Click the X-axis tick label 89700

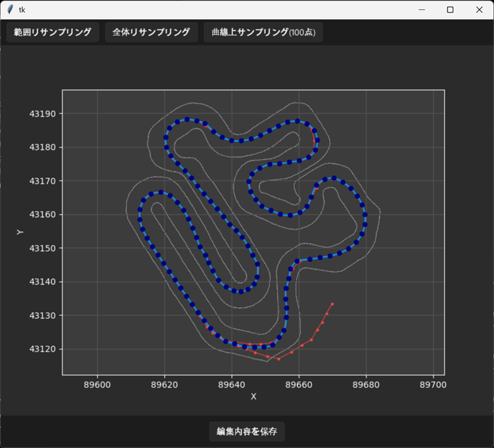pyautogui.click(x=433, y=385)
